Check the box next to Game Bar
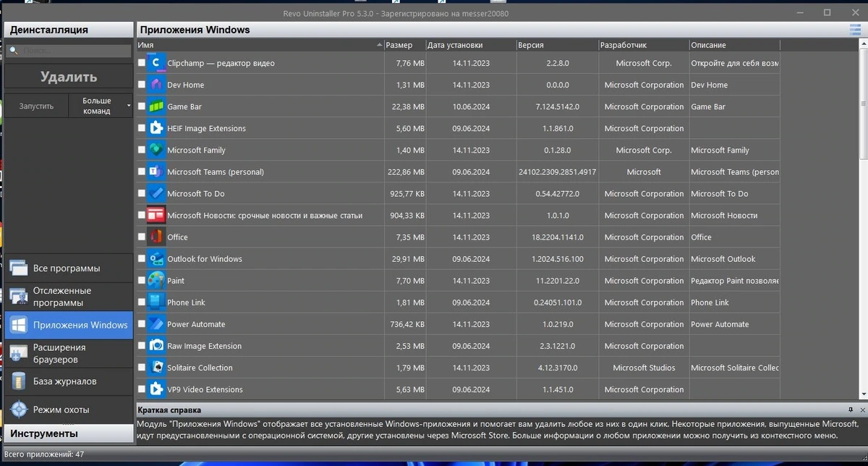The image size is (868, 466). [142, 106]
